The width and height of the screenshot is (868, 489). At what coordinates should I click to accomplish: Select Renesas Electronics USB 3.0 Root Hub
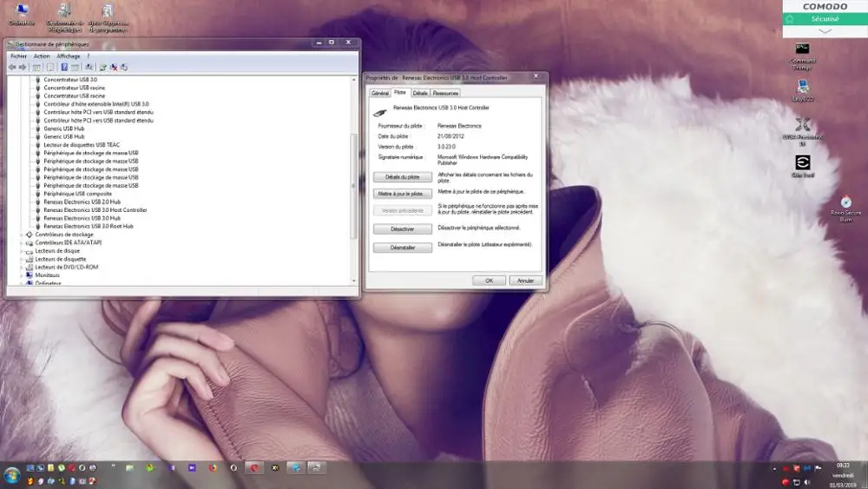click(89, 227)
